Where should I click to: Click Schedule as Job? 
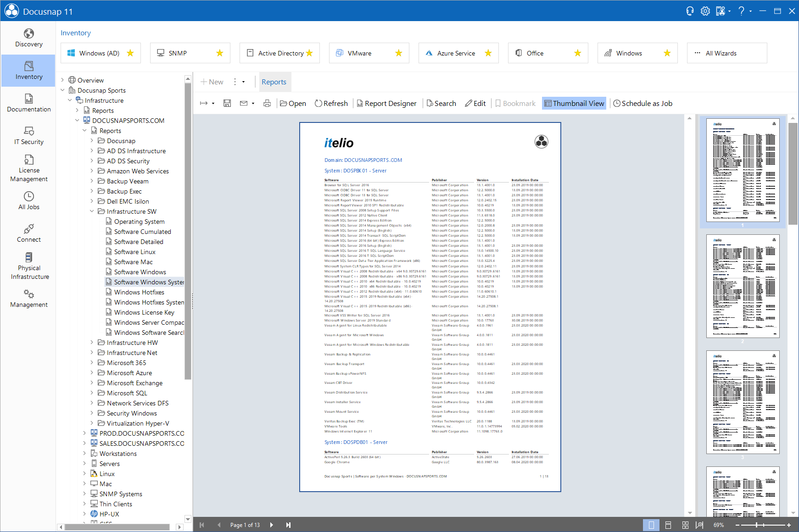coord(643,103)
